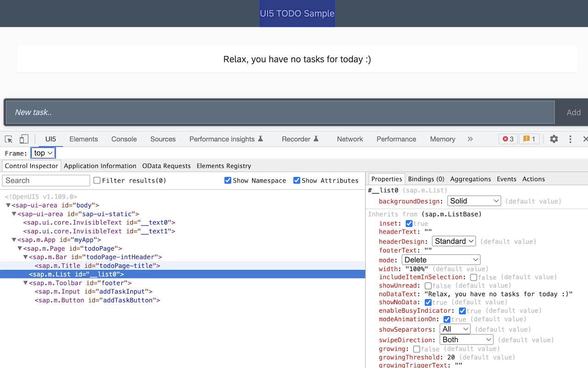Image resolution: width=588 pixels, height=368 pixels.
Task: Open the Bindings (0) tab
Action: pyautogui.click(x=426, y=179)
